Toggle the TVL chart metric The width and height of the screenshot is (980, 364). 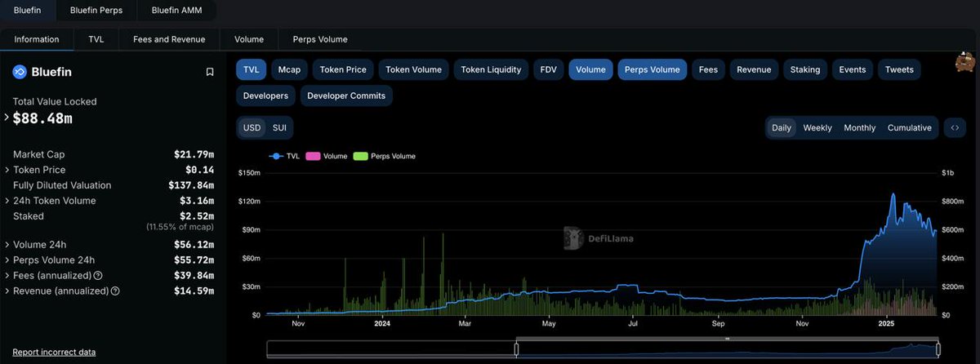(251, 70)
